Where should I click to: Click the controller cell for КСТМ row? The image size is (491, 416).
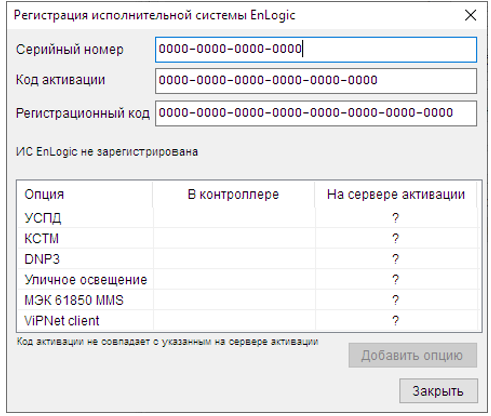coord(234,238)
